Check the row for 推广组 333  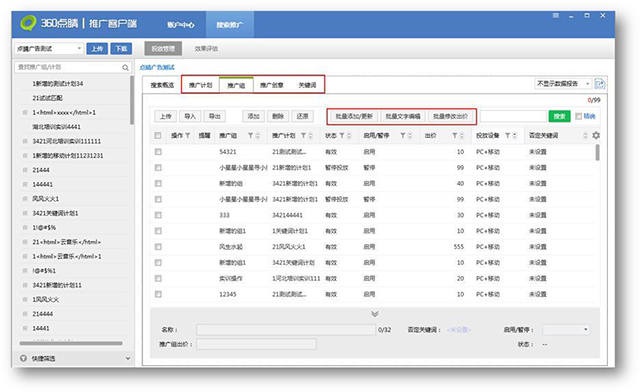pyautogui.click(x=158, y=215)
